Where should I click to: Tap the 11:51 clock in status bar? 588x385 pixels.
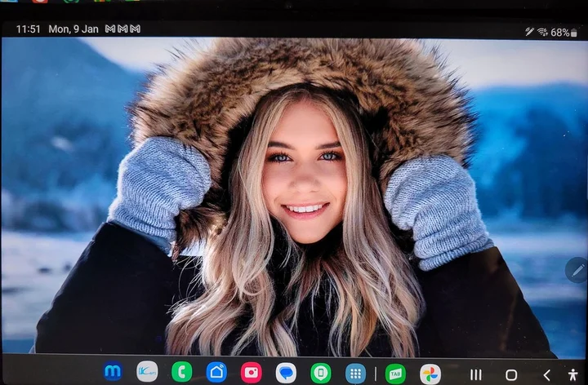28,29
